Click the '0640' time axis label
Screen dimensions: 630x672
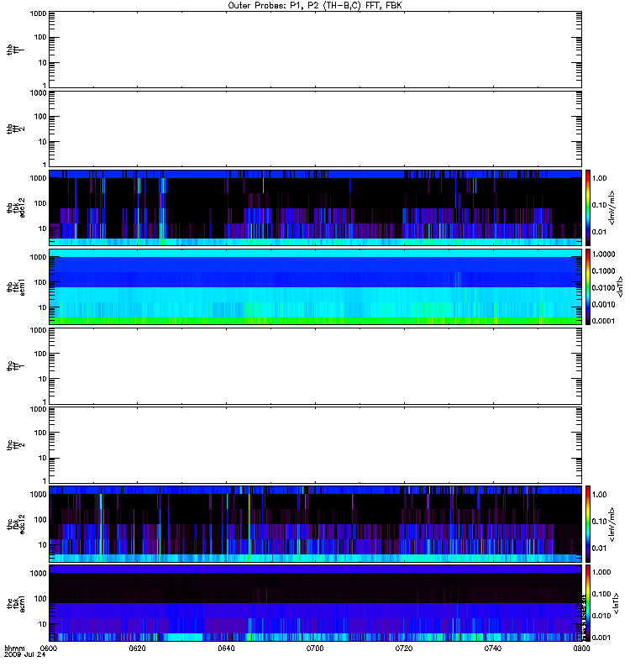pos(226,648)
